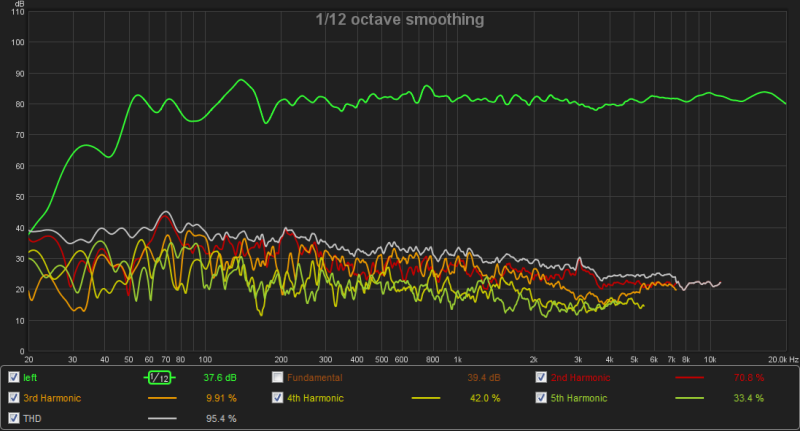Click the '4th Harmonic' legend label
The image size is (800, 431).
(x=315, y=398)
